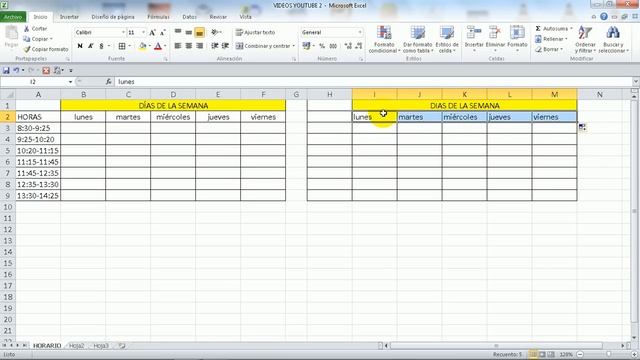Open the Calibri font dropdown

click(x=123, y=32)
